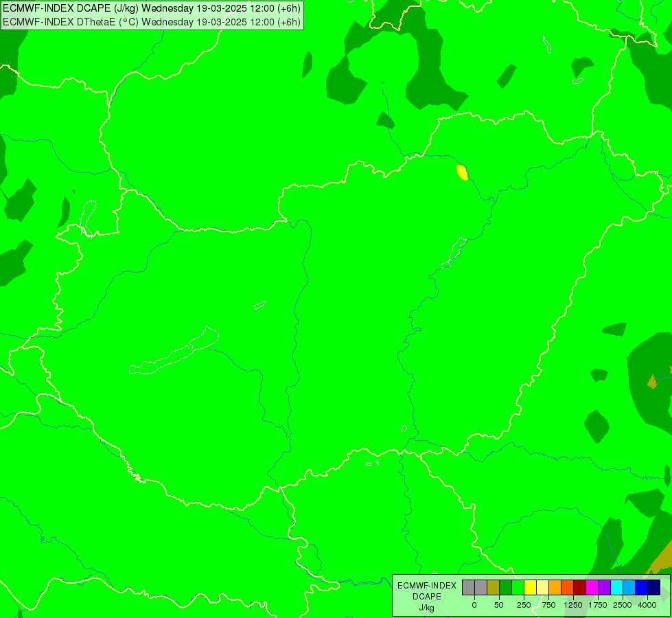Viewport: 672px width, 618px height.
Task: Click the legend value 250
Action: coord(524,605)
